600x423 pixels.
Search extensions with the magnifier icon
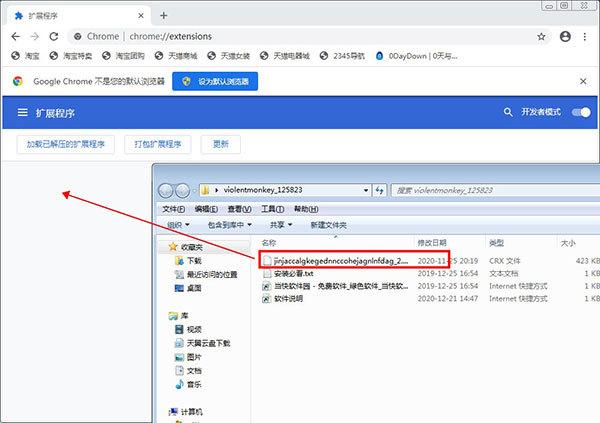pyautogui.click(x=508, y=112)
